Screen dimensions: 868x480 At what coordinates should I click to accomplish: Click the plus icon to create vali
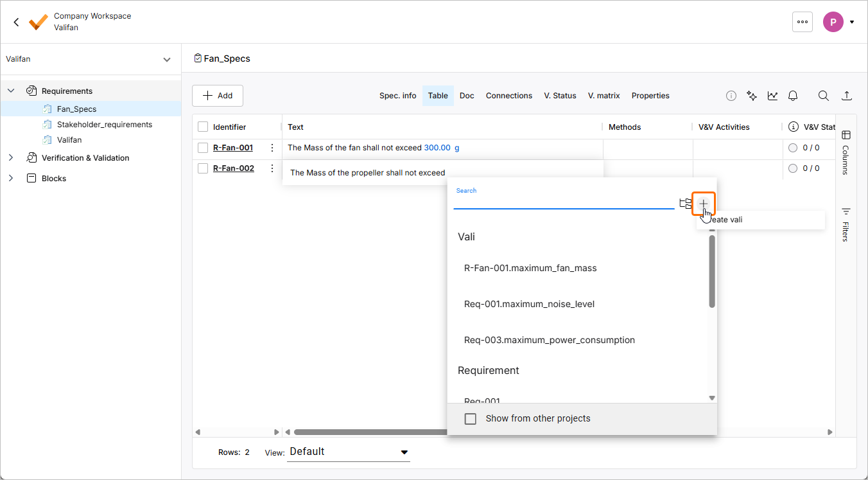click(x=703, y=203)
